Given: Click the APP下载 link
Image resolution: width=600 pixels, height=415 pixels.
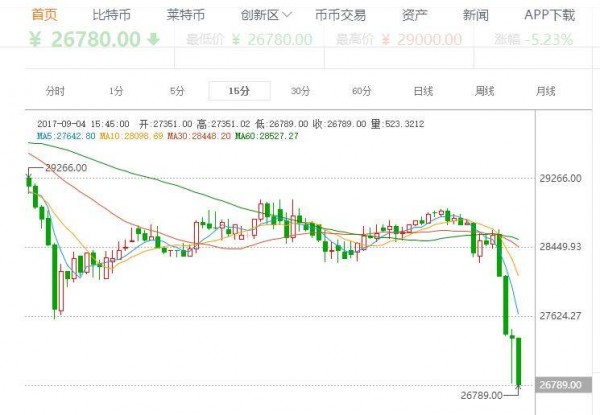Looking at the screenshot, I should tap(549, 15).
